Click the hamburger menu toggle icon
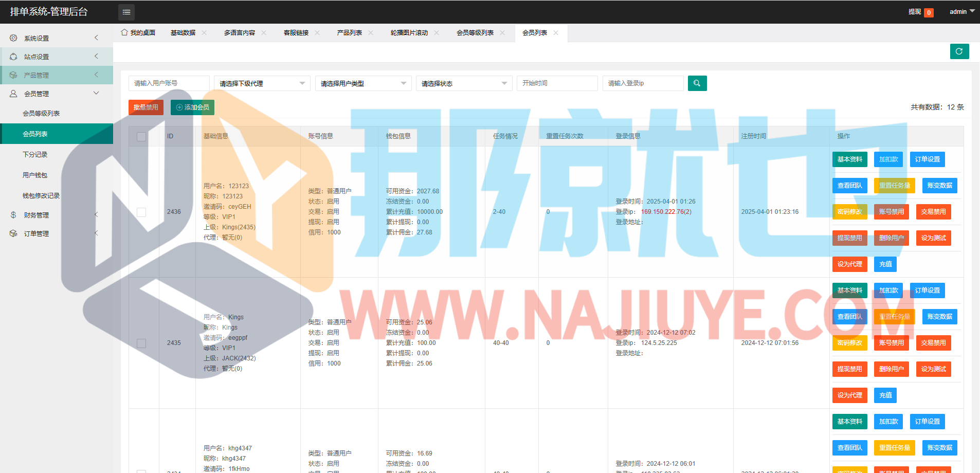980x473 pixels. click(126, 12)
